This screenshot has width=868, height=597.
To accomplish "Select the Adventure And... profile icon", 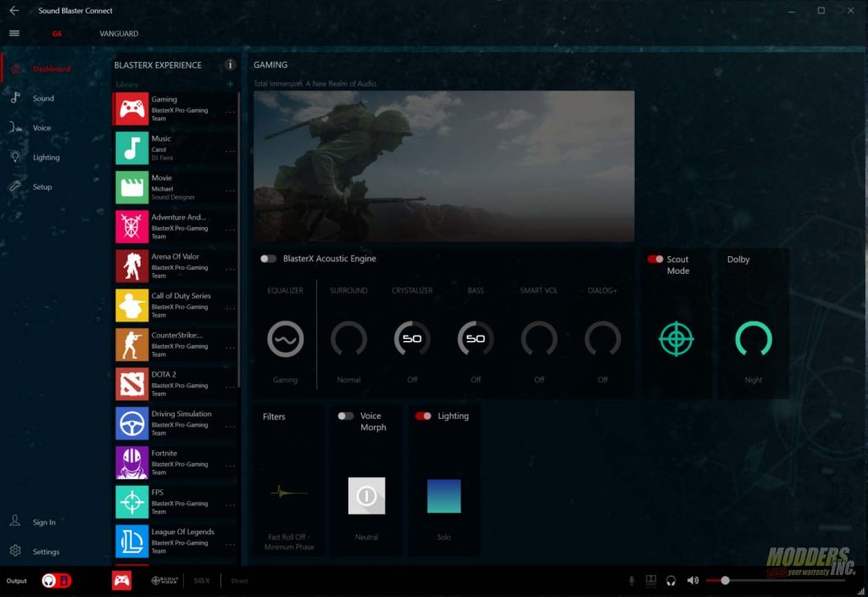I will [x=131, y=226].
